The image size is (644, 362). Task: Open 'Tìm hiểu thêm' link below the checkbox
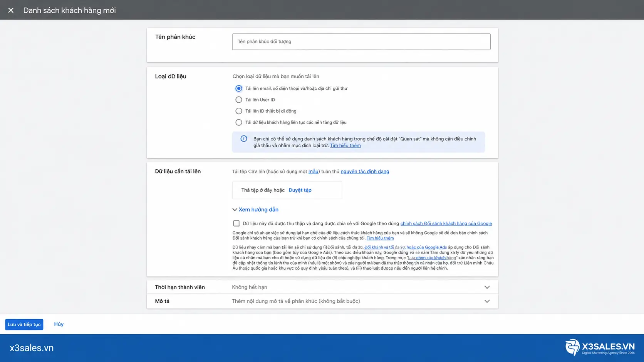[x=380, y=238]
